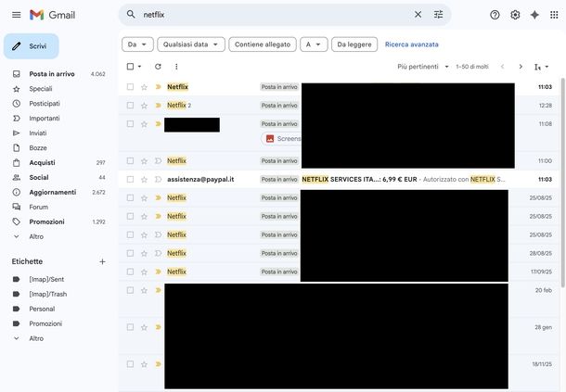The width and height of the screenshot is (566, 392).
Task: Select the 11:08 email checkbox
Action: tap(130, 123)
